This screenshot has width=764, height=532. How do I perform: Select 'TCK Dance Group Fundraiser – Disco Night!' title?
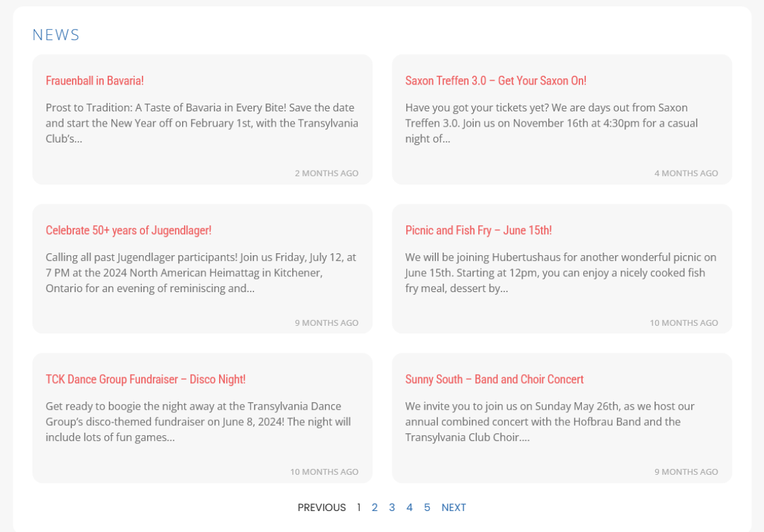tap(146, 379)
